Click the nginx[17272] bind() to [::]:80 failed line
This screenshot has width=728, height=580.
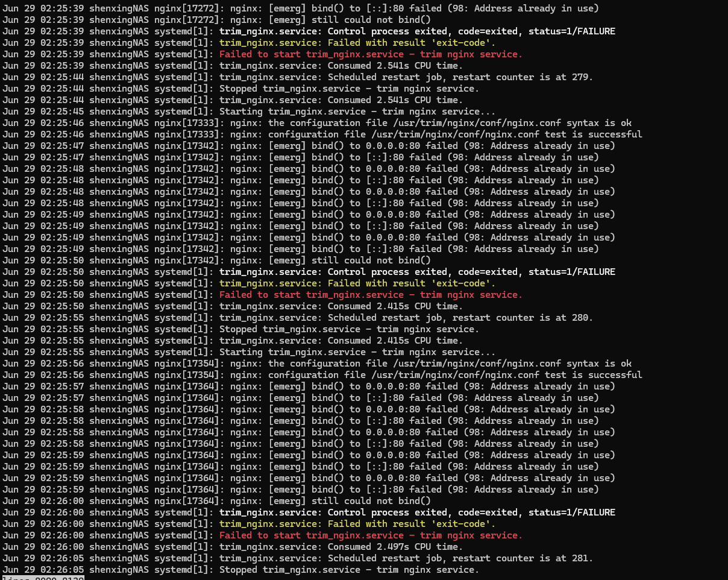pyautogui.click(x=301, y=8)
